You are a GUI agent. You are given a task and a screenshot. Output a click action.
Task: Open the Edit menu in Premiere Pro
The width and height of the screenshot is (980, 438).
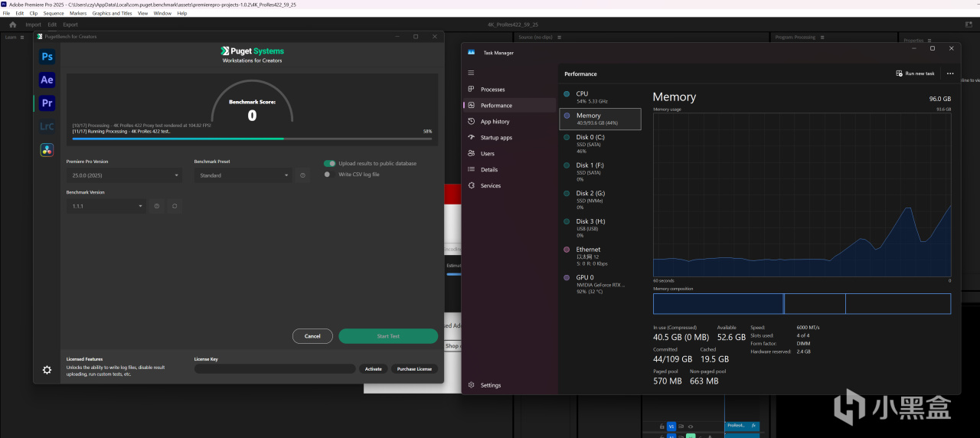(20, 13)
